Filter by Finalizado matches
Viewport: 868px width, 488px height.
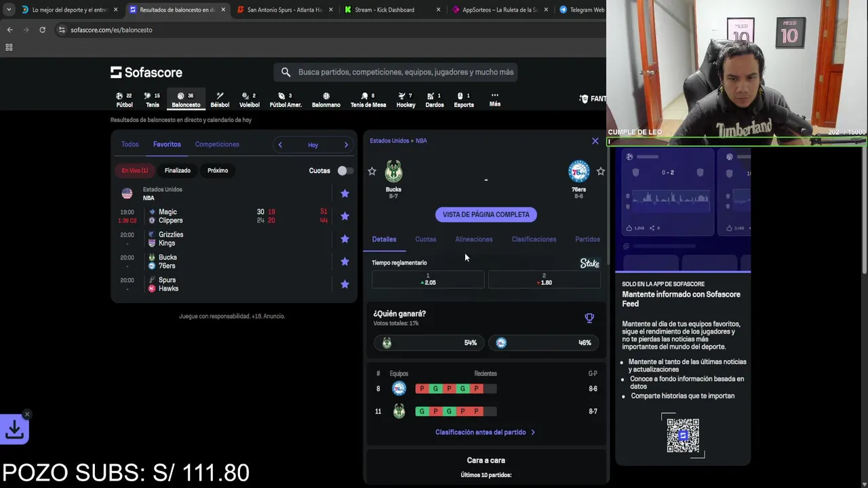178,171
